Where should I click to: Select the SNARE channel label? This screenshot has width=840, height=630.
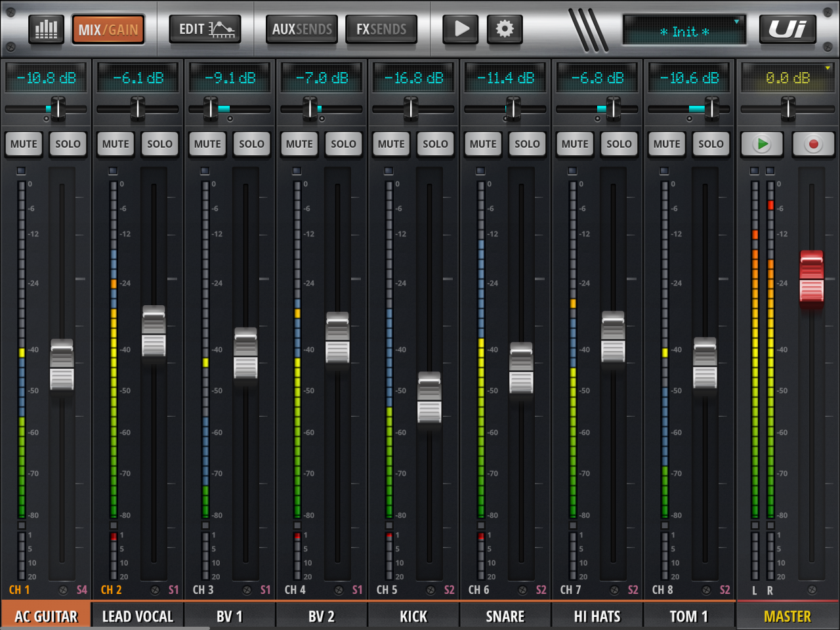(505, 616)
